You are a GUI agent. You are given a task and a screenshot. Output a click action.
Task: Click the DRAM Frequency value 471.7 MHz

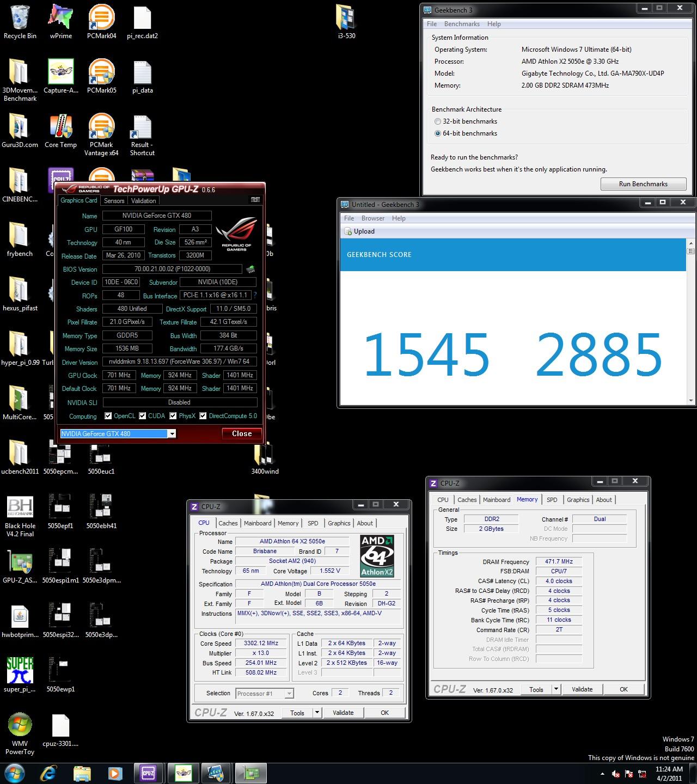click(x=559, y=561)
